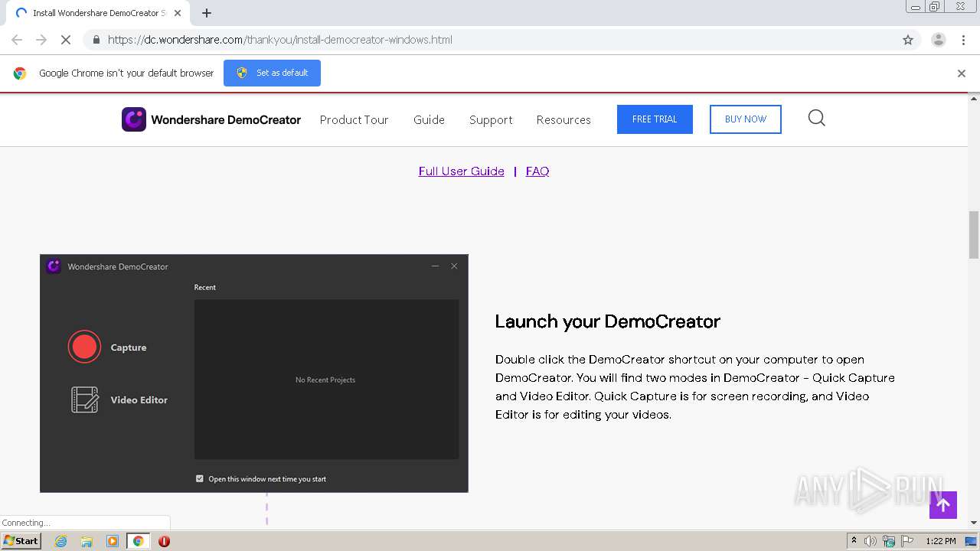
Task: Close the Install Wondershare DemoCreator tab
Action: pyautogui.click(x=178, y=13)
